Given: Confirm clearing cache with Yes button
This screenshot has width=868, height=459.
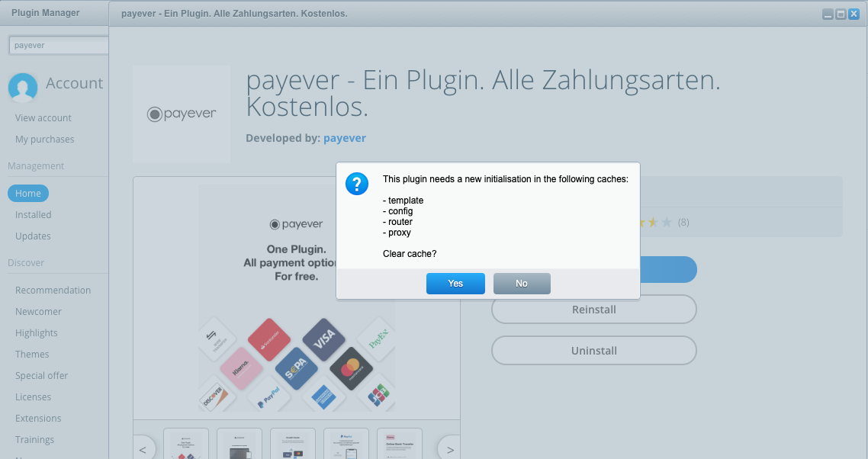Looking at the screenshot, I should [455, 284].
